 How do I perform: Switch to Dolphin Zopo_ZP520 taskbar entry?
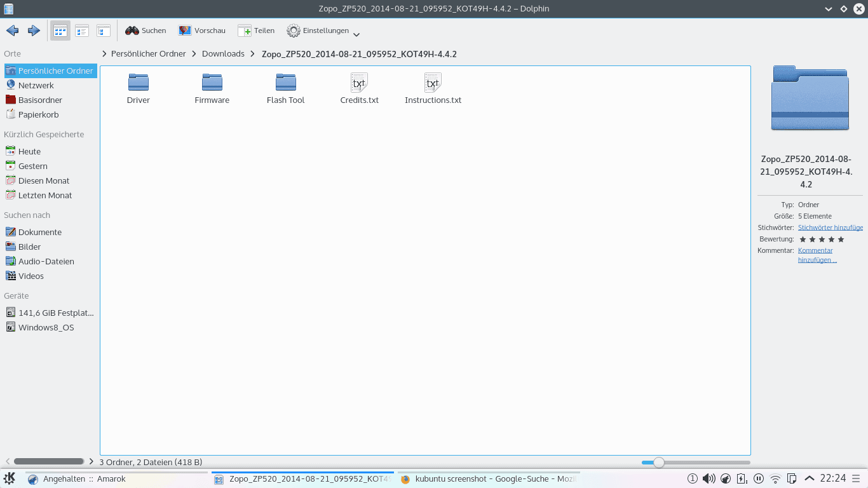click(302, 479)
